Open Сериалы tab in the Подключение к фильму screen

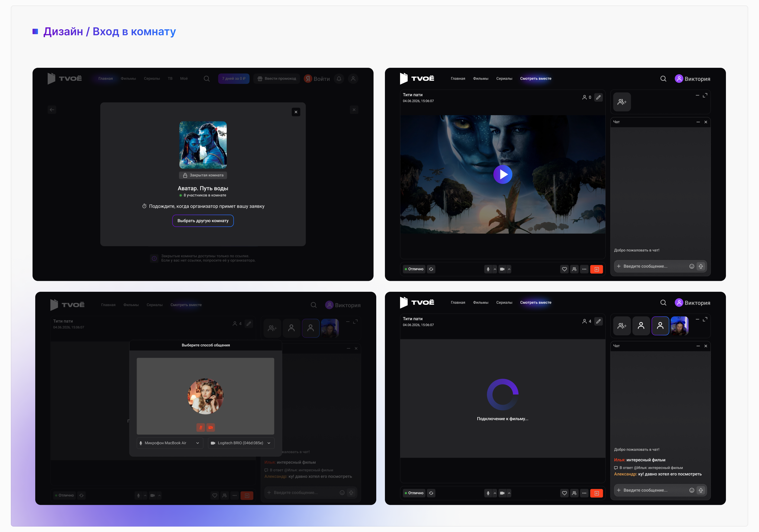tap(504, 303)
